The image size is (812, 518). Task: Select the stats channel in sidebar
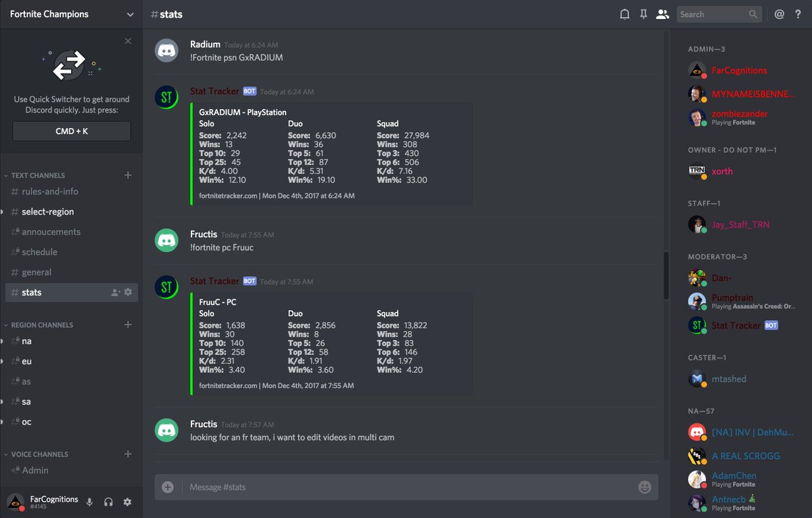(x=72, y=293)
